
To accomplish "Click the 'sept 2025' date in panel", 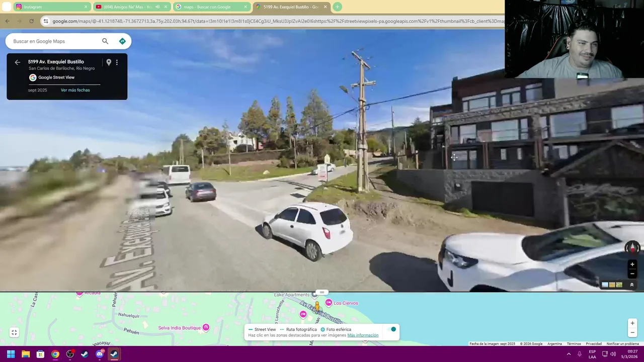I will pyautogui.click(x=38, y=90).
